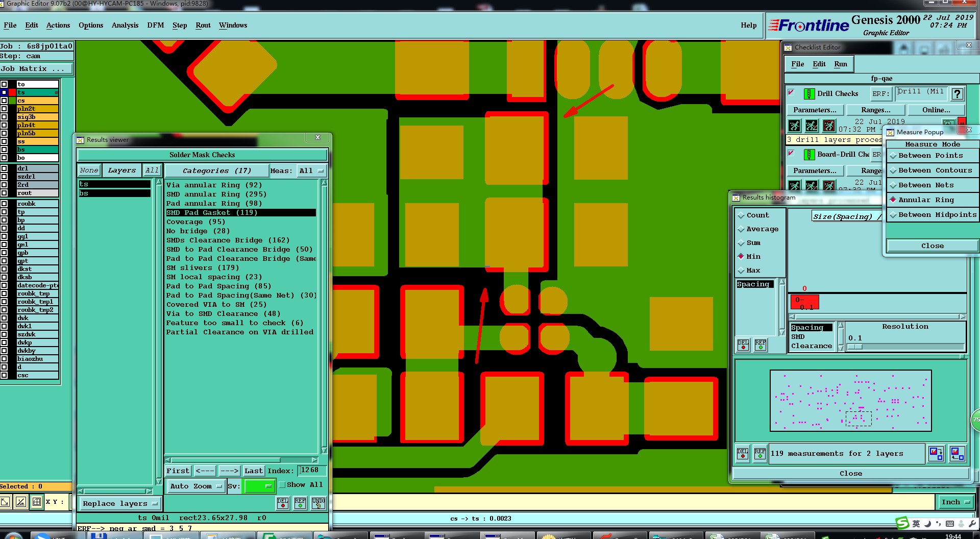Select Between Contours measure mode
This screenshot has height=539, width=980.
tap(932, 170)
